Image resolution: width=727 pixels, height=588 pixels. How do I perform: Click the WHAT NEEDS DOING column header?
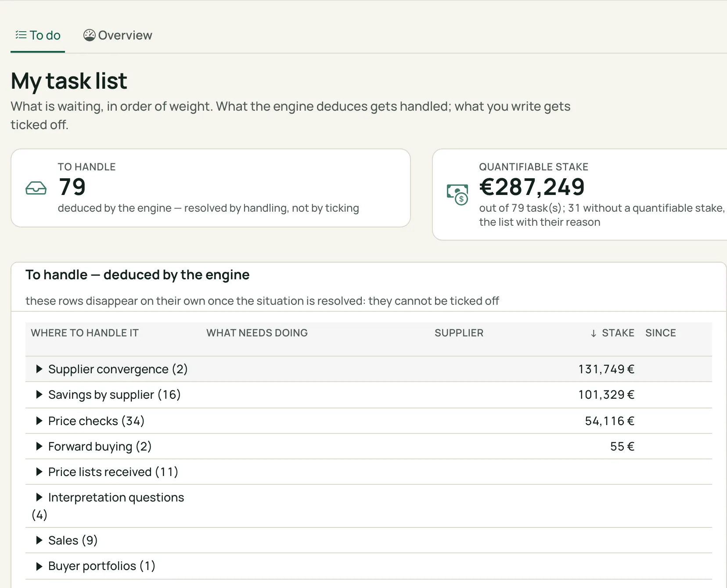tap(257, 333)
